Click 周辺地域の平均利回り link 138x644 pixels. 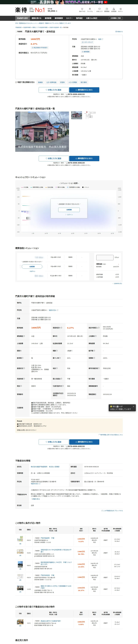coord(40,48)
